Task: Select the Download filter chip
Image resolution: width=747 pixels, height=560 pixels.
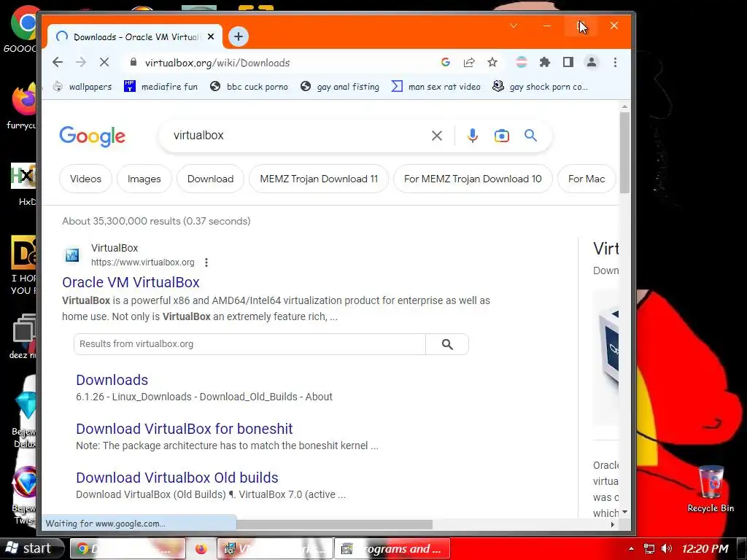Action: coord(211,179)
